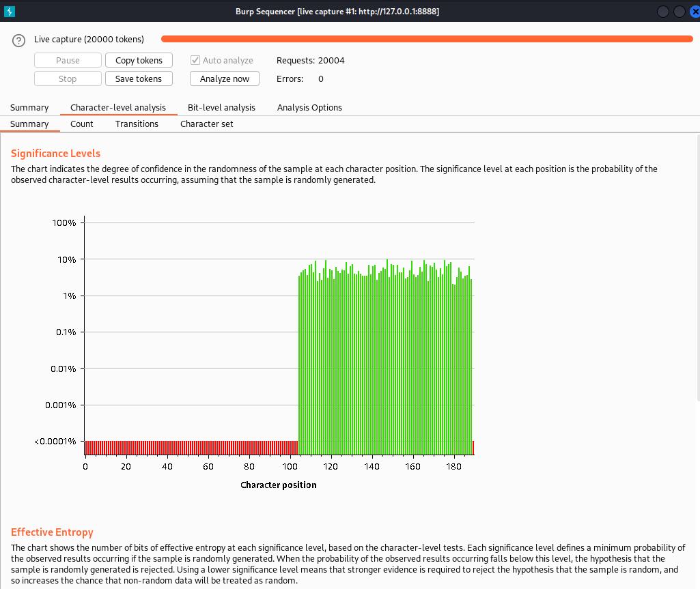
Task: Click the Pause button
Action: (x=68, y=60)
